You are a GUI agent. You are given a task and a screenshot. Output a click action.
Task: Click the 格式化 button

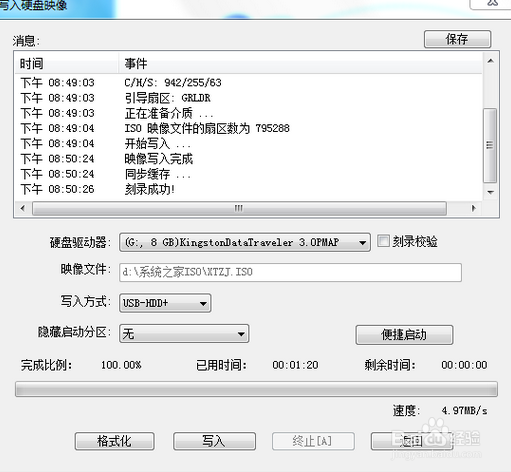click(x=114, y=441)
